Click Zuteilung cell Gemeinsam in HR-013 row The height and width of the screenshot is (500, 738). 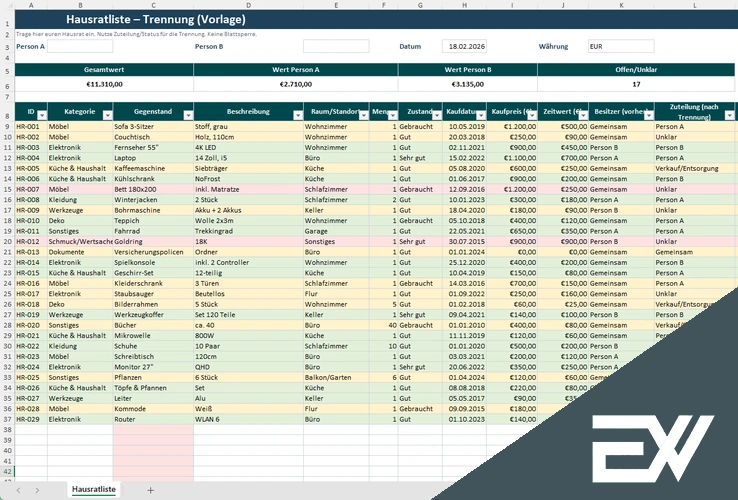[x=694, y=252]
